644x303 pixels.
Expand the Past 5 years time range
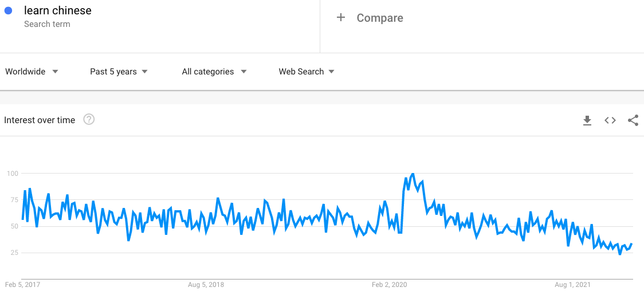click(x=119, y=72)
